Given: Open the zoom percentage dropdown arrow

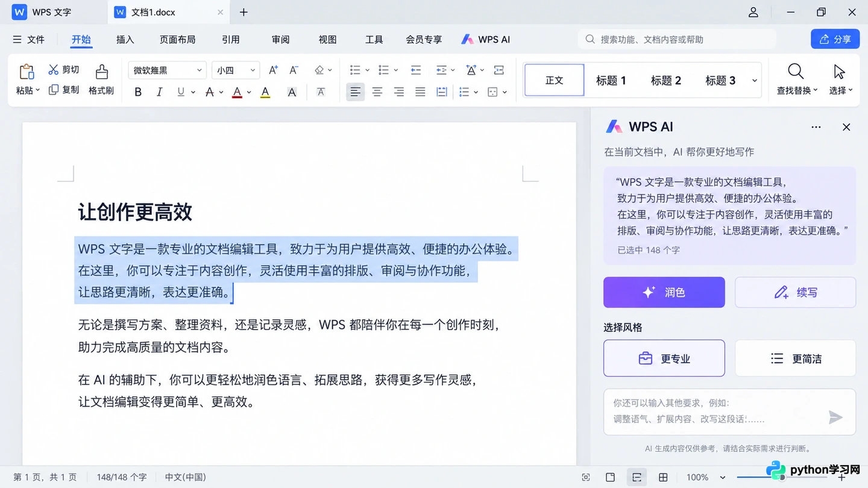Looking at the screenshot, I should (x=723, y=478).
